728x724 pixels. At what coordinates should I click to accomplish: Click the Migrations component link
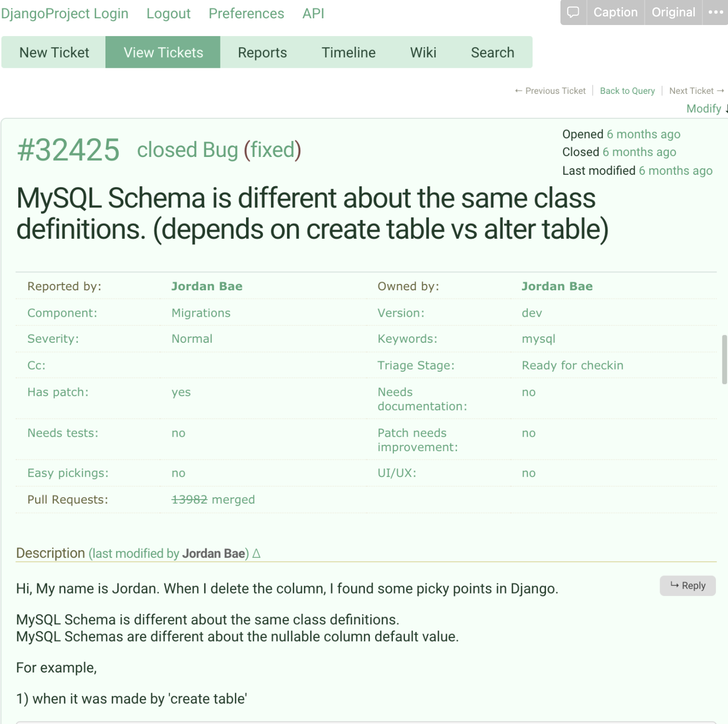click(201, 313)
